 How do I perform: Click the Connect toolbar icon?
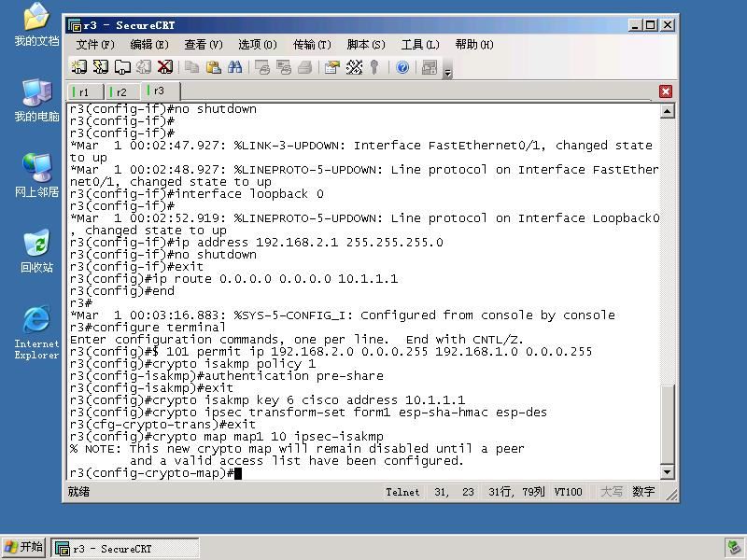point(79,67)
